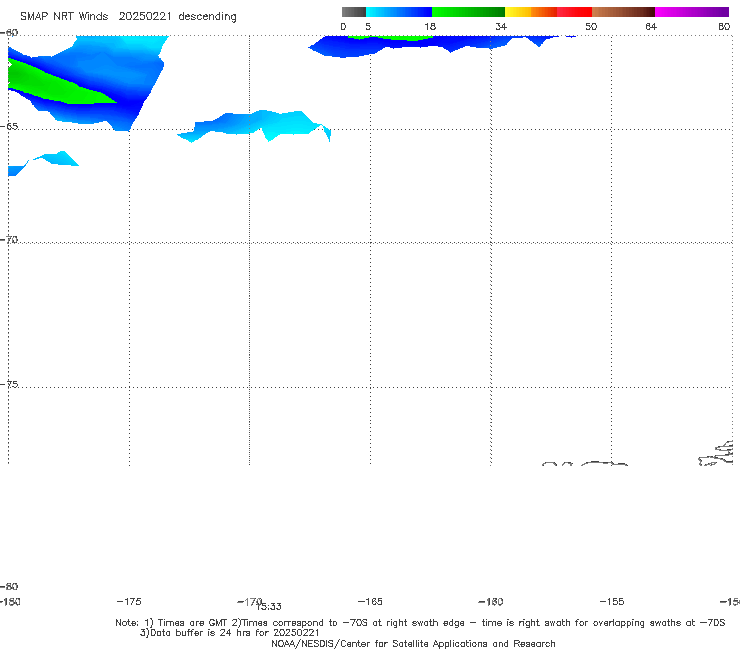Click the brown segment of the color bar
740x650 pixels.
click(623, 12)
